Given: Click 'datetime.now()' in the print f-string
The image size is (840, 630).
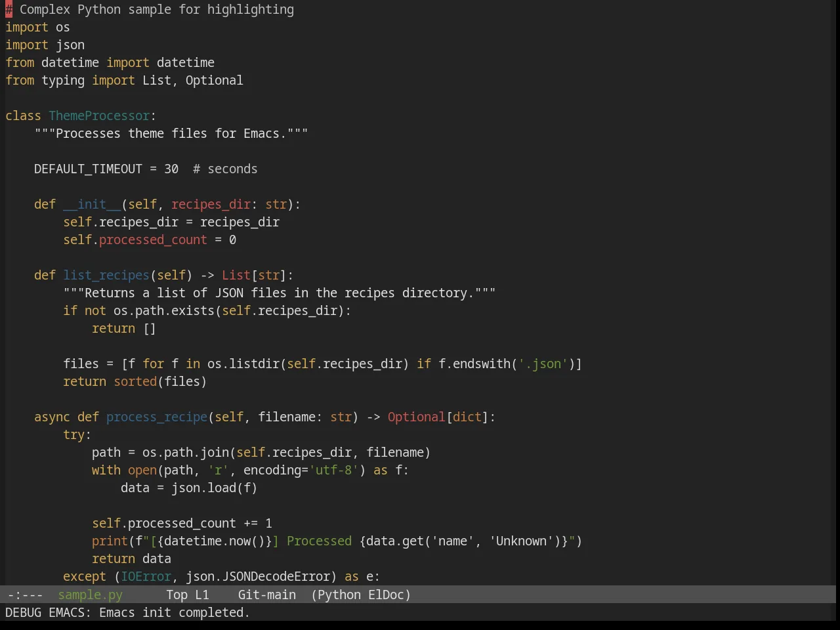Looking at the screenshot, I should (215, 541).
